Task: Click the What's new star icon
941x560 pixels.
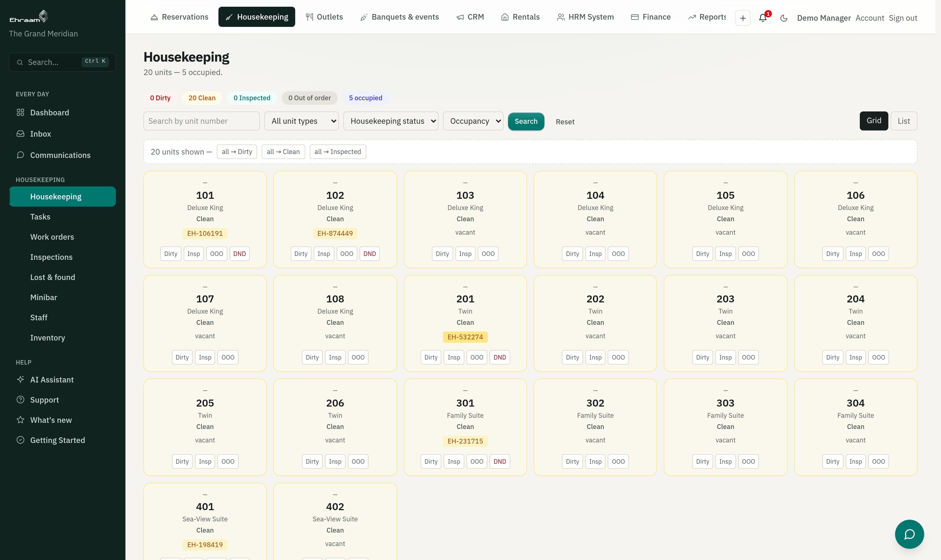Action: click(x=20, y=420)
